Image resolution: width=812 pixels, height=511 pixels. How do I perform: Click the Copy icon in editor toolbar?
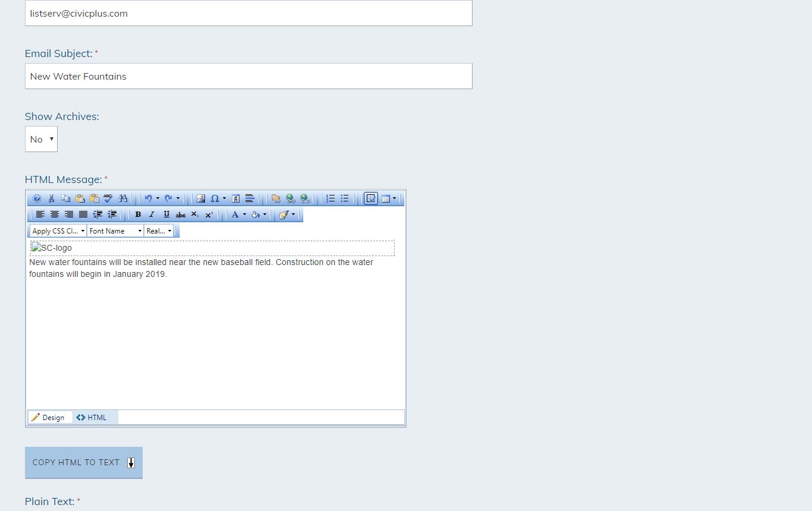65,198
